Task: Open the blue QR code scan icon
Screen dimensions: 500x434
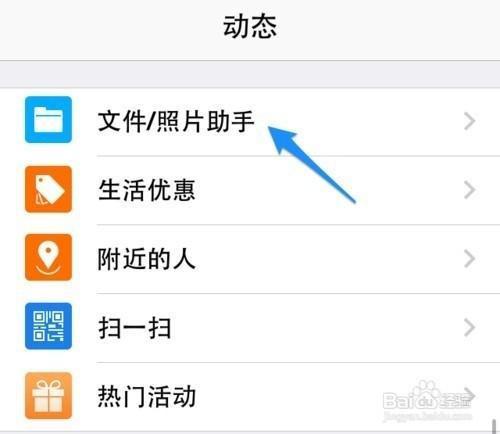Action: (48, 326)
